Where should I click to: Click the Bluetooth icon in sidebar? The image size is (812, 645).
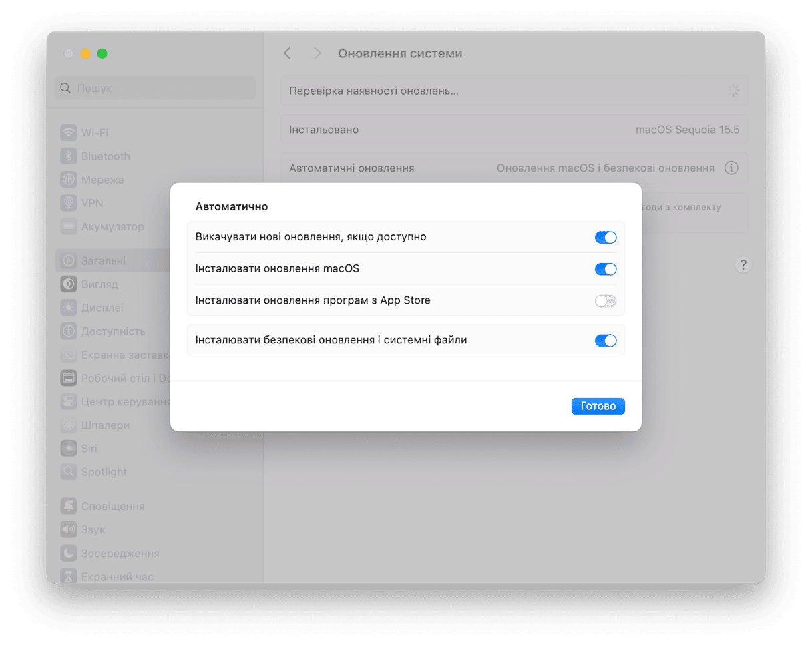click(x=69, y=156)
